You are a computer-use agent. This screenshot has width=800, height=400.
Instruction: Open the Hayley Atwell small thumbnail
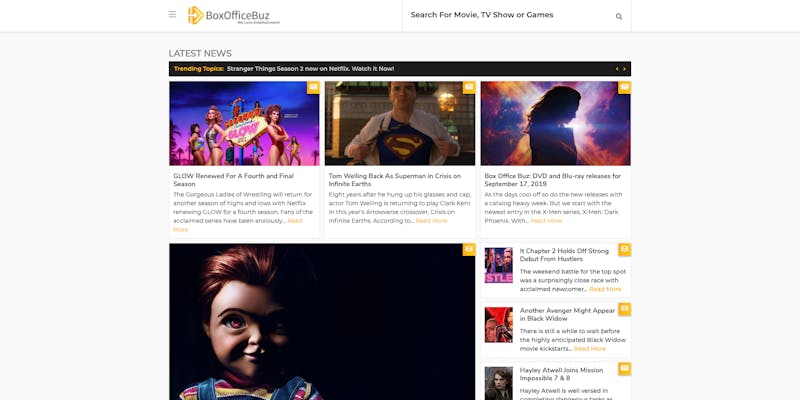point(498,383)
